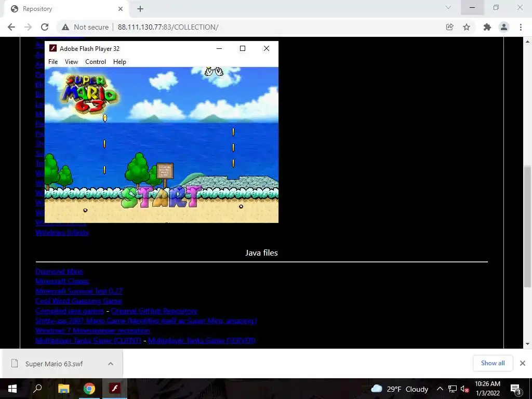Go back to the previous page
This screenshot has width=532, height=399.
(11, 27)
